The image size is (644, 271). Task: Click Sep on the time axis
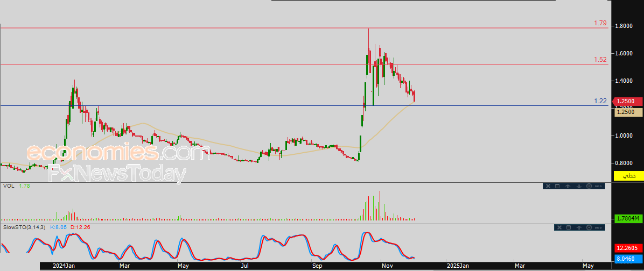click(318, 266)
